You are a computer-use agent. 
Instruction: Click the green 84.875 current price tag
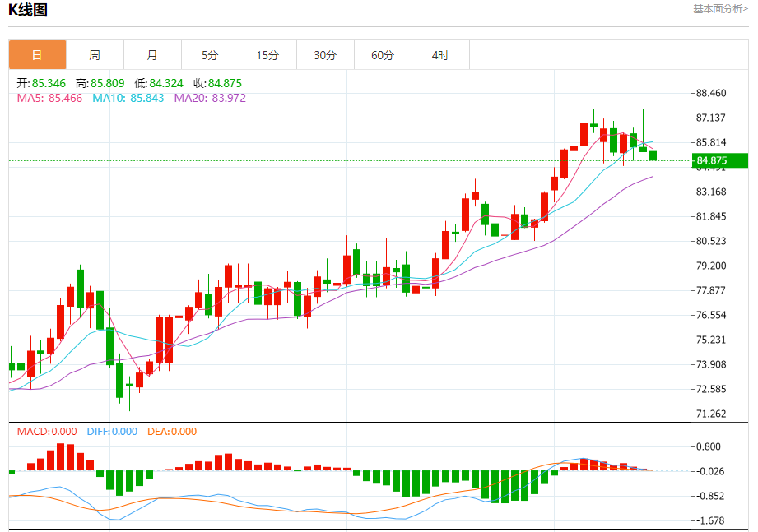720,160
